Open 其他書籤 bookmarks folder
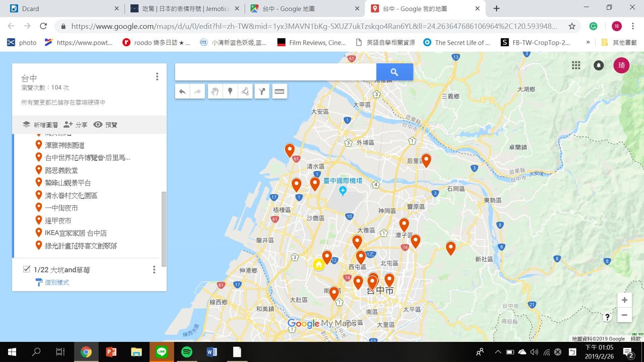The width and height of the screenshot is (644, 362). [x=619, y=43]
